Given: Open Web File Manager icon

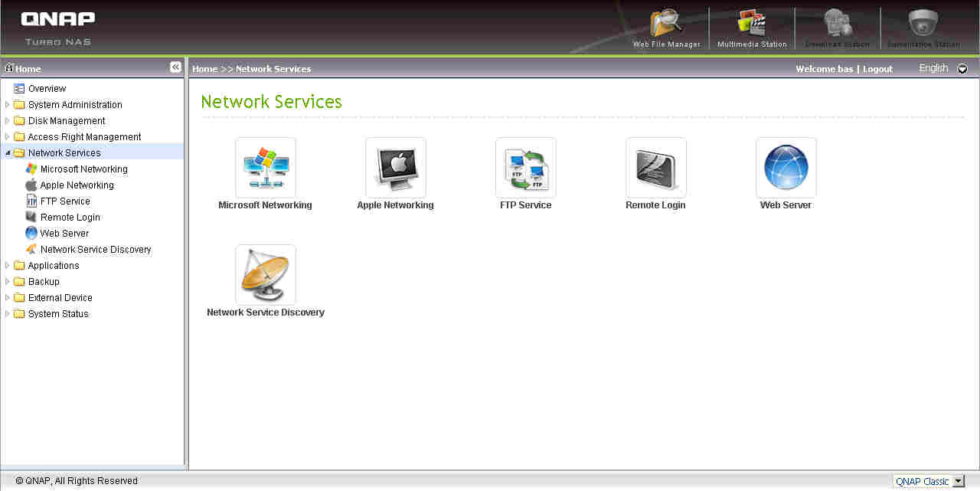Looking at the screenshot, I should pyautogui.click(x=666, y=22).
